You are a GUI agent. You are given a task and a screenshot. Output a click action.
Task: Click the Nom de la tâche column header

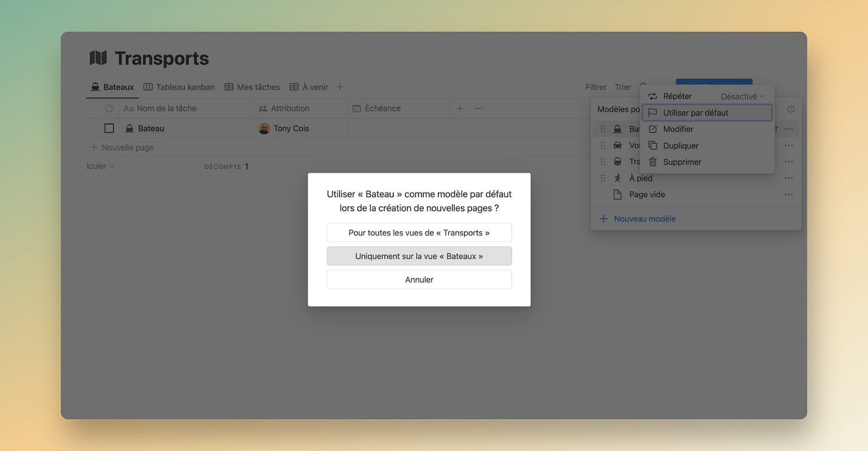(186, 108)
